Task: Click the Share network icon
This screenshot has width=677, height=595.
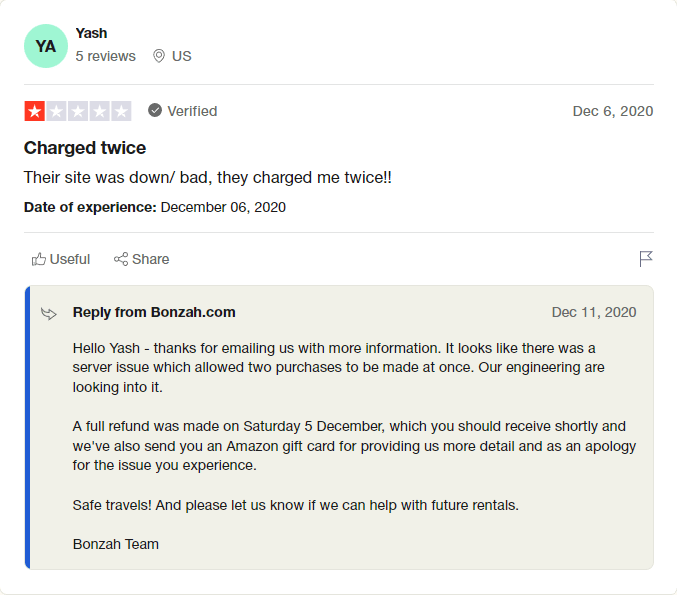Action: click(121, 259)
